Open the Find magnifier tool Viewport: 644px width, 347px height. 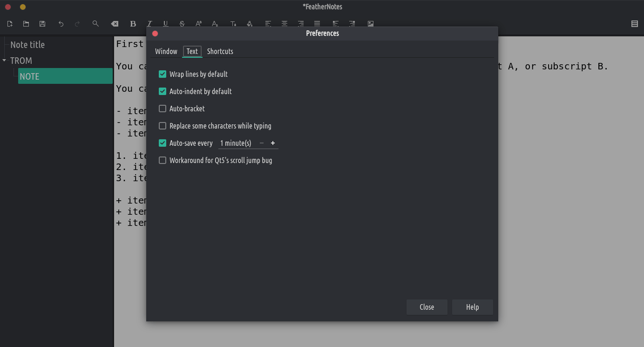pos(95,24)
